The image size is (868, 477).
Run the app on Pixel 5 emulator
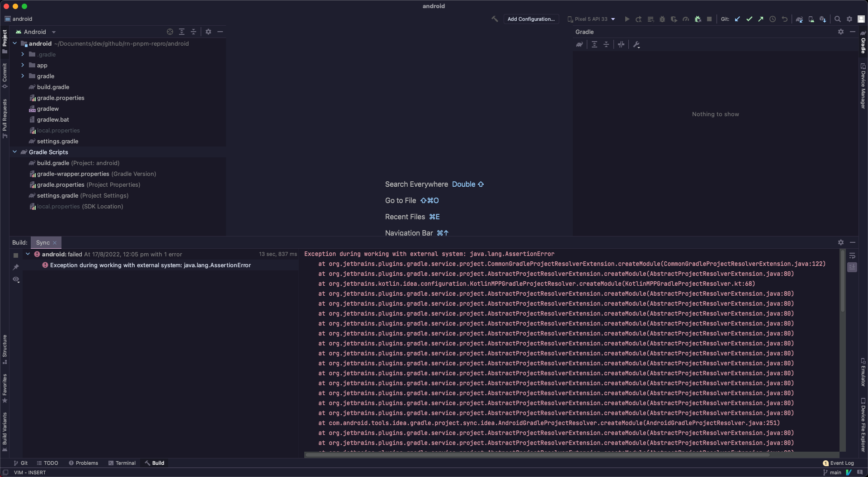[x=627, y=19]
